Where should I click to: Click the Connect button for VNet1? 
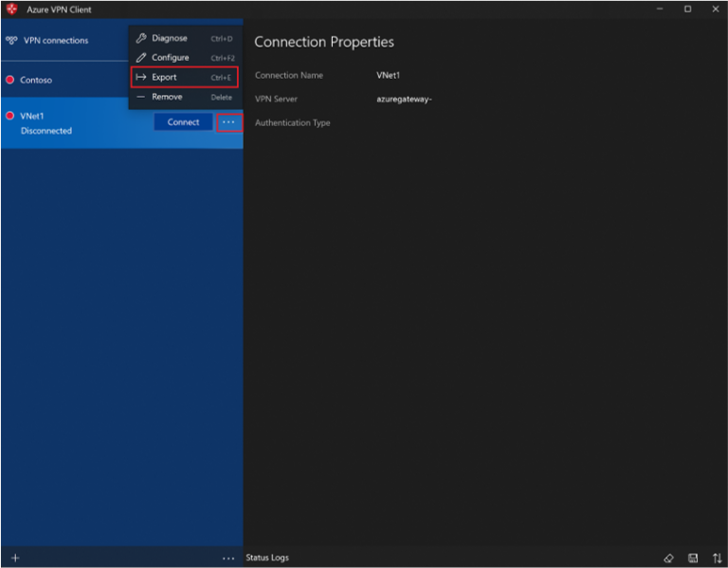click(183, 122)
